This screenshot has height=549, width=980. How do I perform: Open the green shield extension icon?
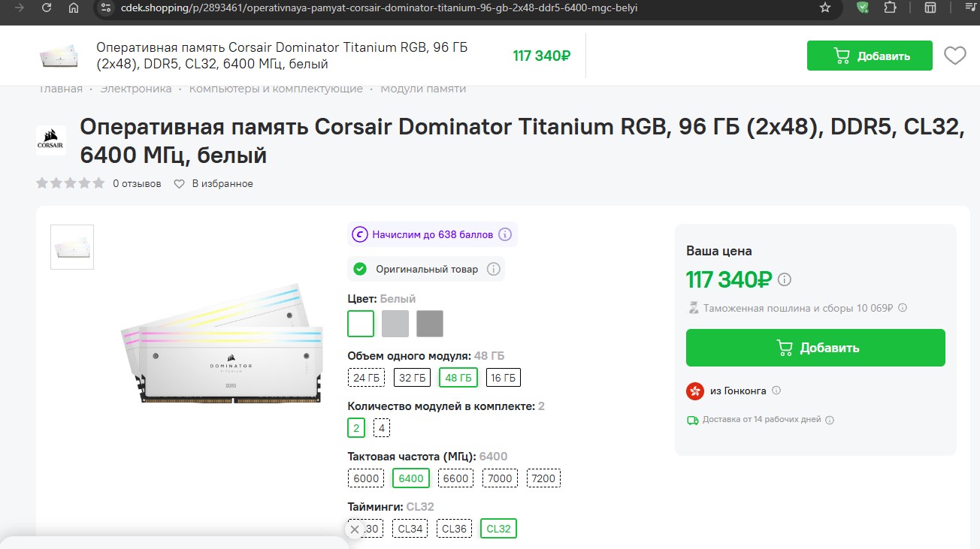(863, 8)
